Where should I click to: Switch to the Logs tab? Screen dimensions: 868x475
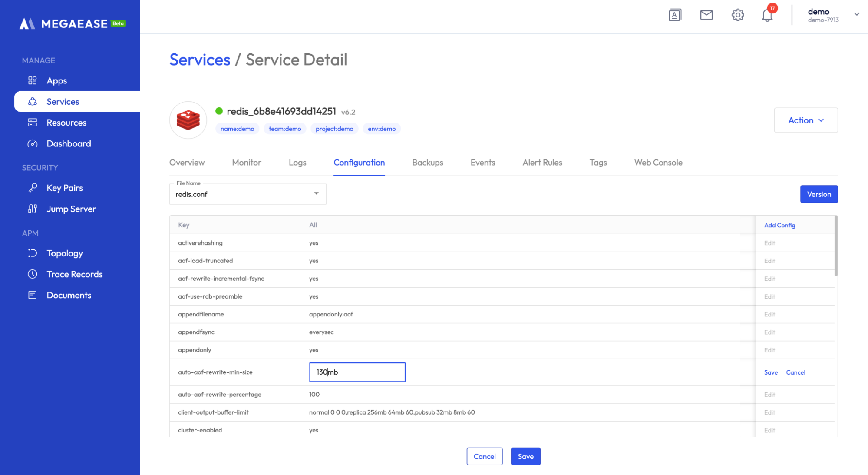pyautogui.click(x=297, y=163)
